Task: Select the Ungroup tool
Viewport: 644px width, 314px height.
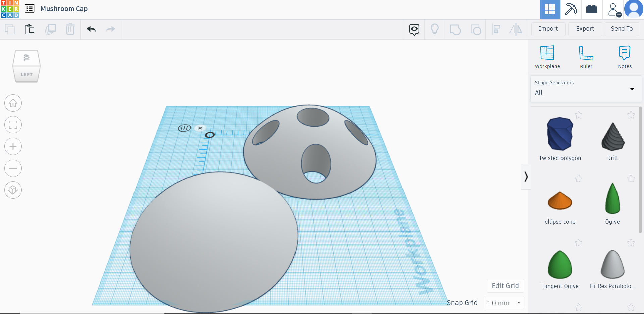Action: pos(475,29)
